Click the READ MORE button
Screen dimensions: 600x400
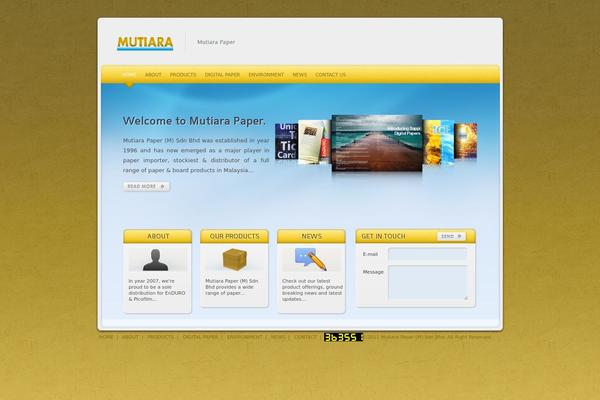(x=147, y=186)
